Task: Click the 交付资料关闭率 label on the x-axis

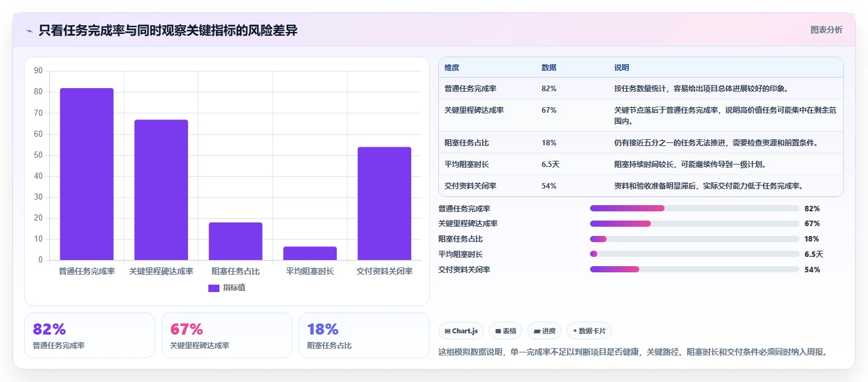Action: 385,271
